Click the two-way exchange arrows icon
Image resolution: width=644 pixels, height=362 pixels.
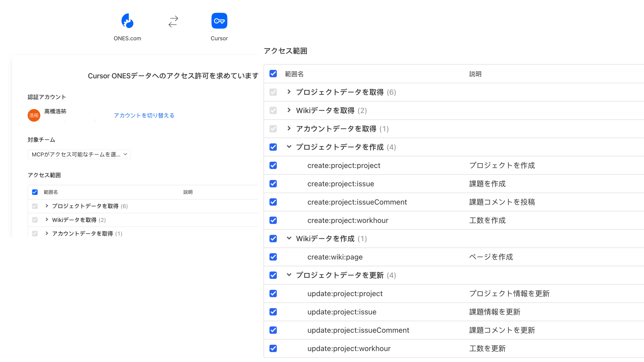[173, 21]
